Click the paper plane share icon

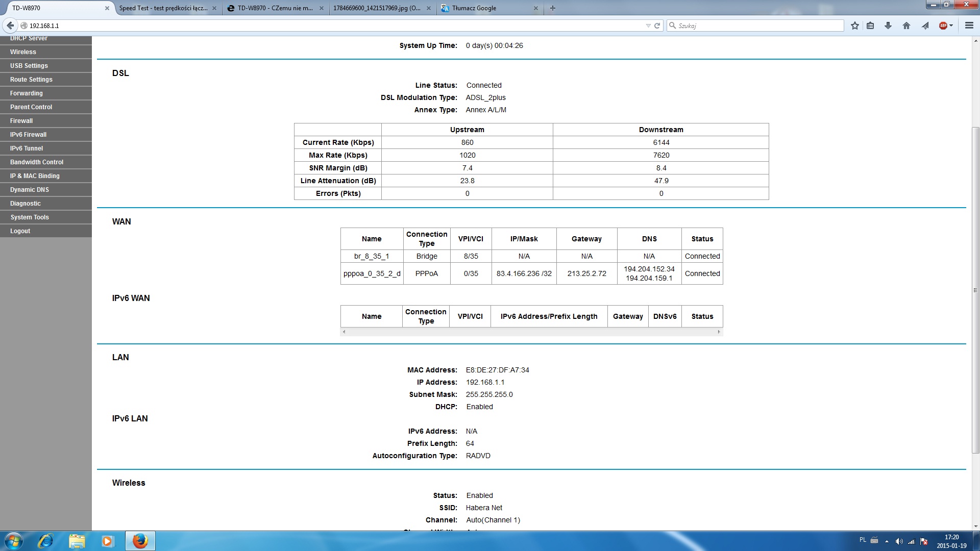coord(925,26)
